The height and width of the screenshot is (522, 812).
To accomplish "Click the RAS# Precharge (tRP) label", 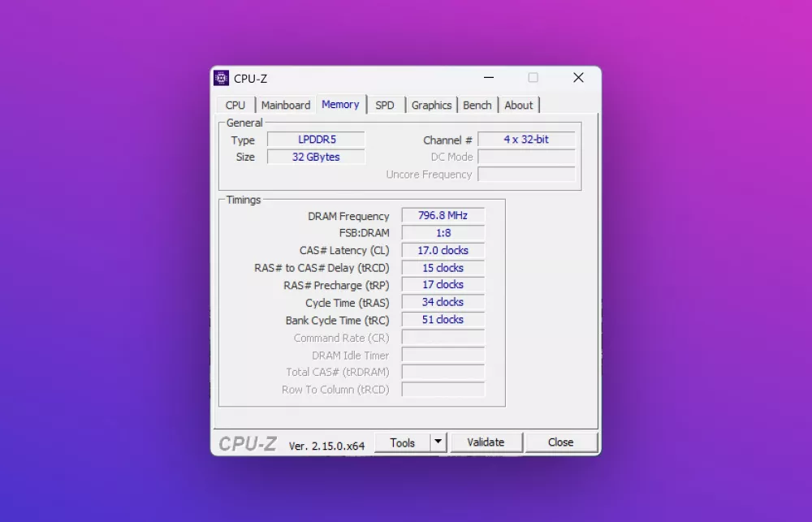I will 336,285.
